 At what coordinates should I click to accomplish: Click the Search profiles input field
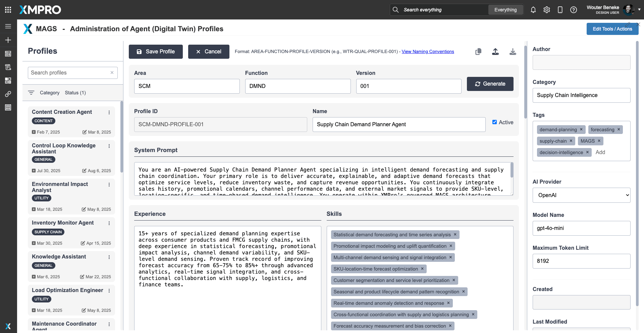pyautogui.click(x=69, y=73)
